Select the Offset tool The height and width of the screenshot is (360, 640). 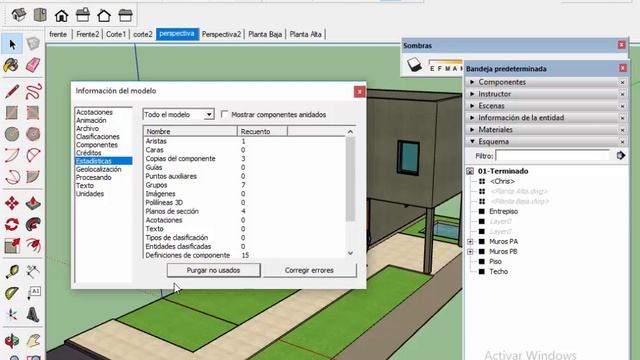pyautogui.click(x=33, y=246)
